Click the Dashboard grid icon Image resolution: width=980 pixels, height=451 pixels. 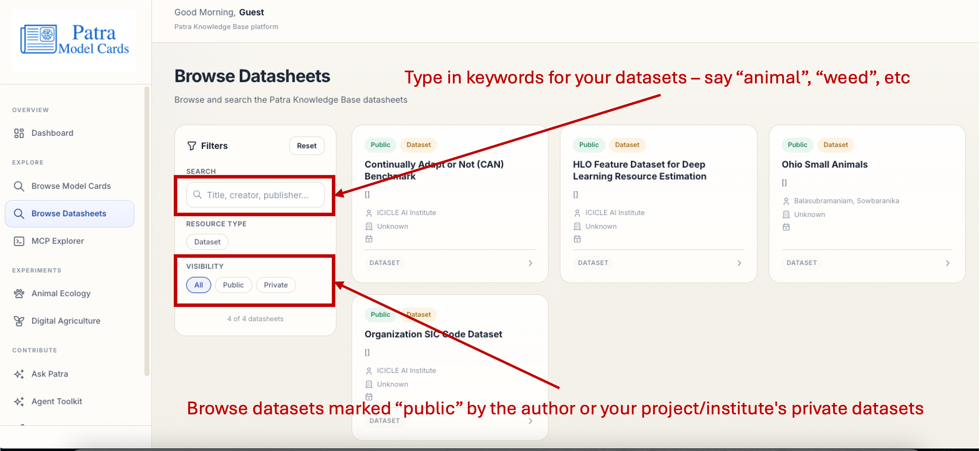(x=19, y=133)
